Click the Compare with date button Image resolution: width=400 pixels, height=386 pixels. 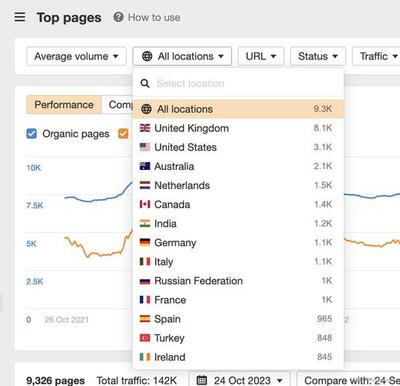(348, 380)
